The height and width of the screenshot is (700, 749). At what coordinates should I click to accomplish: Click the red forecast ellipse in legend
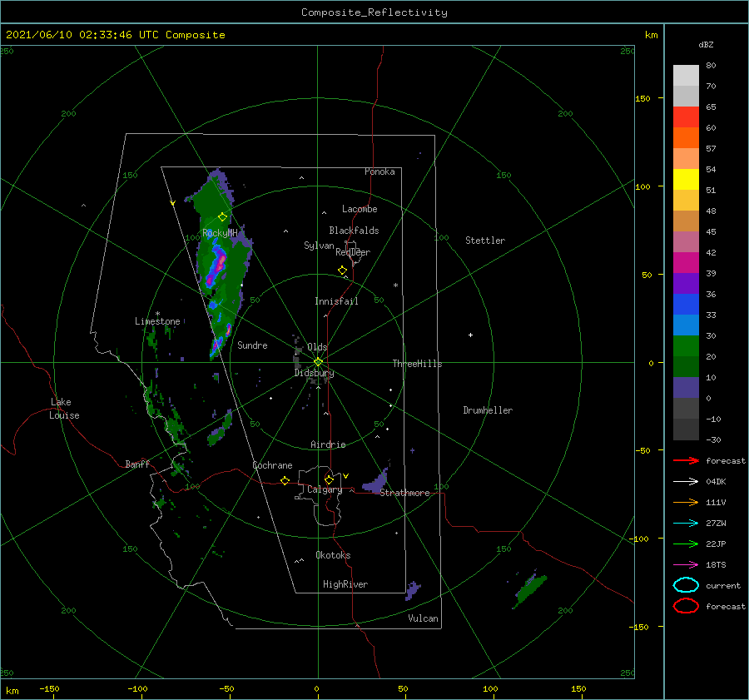point(686,606)
